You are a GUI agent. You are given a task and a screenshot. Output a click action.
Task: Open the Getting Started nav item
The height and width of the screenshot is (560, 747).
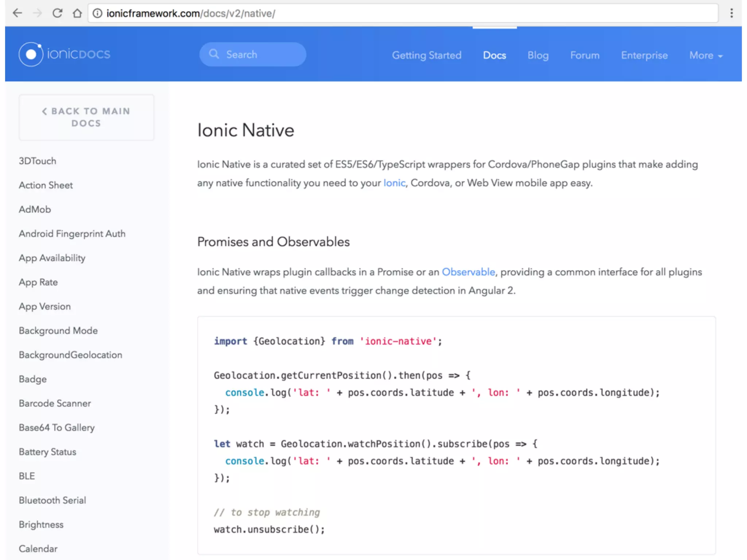(x=426, y=55)
